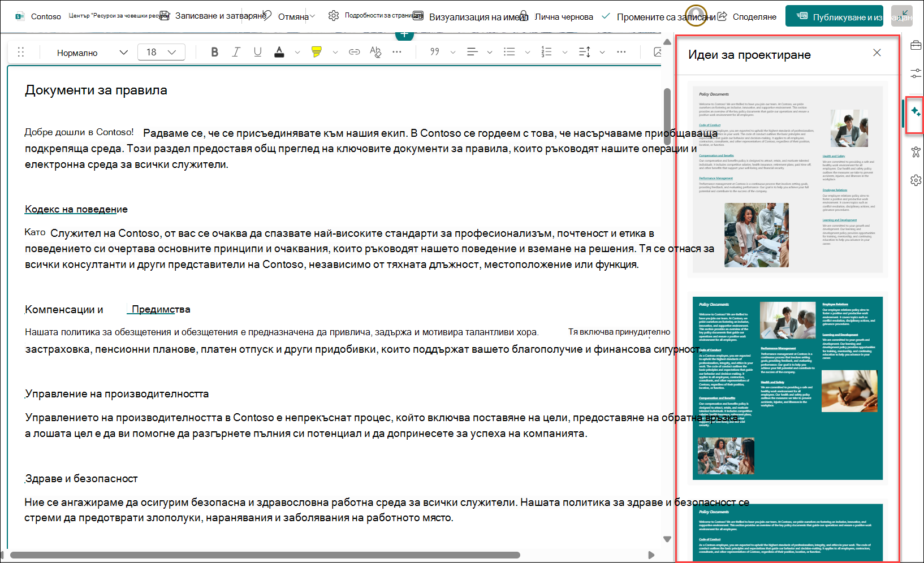Select the teal multi-column design idea thumbnail
This screenshot has width=924, height=563.
point(788,388)
